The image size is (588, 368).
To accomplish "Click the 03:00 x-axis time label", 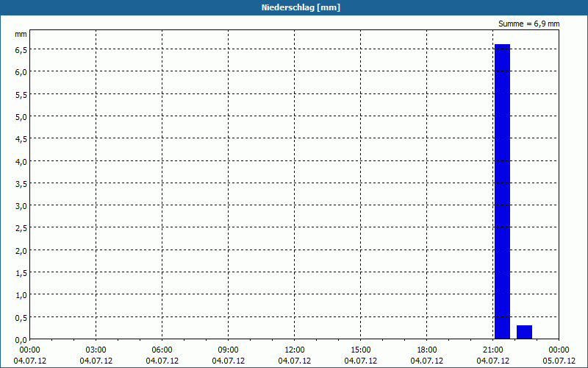I will coord(96,350).
